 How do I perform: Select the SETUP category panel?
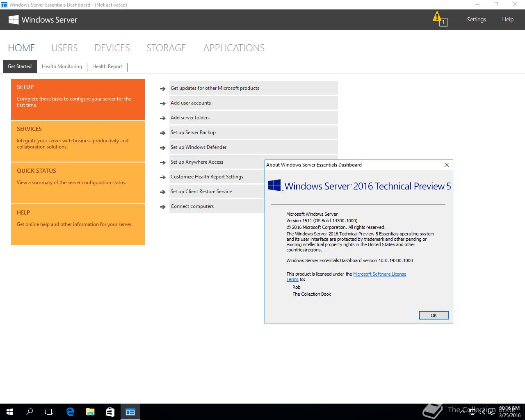pyautogui.click(x=78, y=99)
